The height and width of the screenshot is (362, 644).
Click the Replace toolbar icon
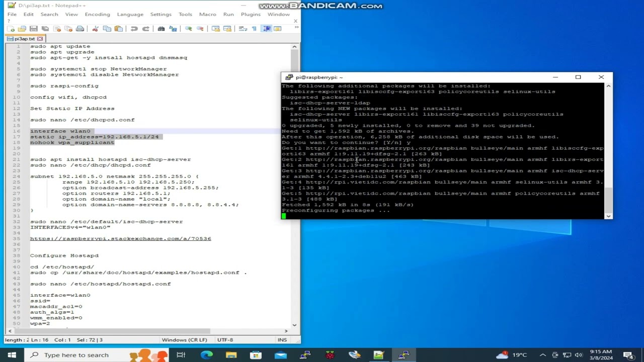point(173,29)
